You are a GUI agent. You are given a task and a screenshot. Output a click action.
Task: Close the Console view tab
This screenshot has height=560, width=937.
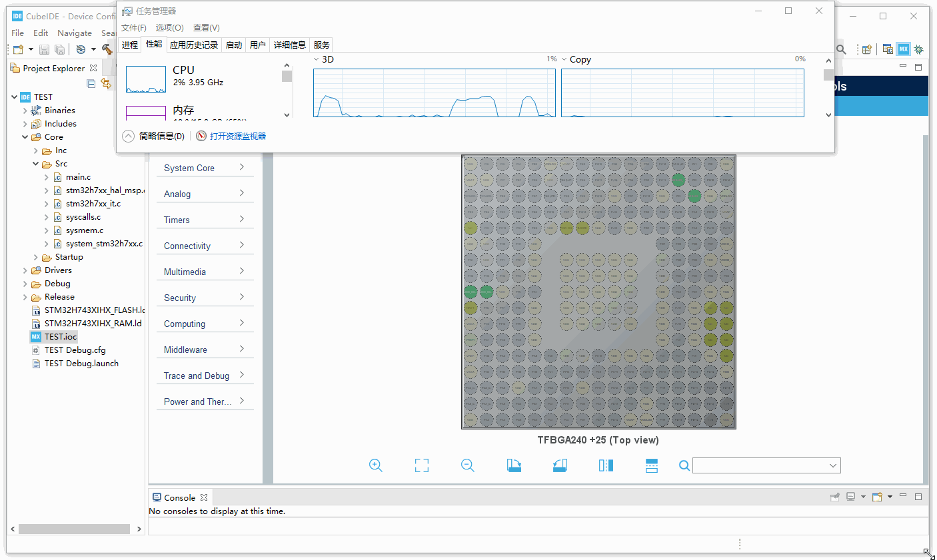[x=204, y=497]
